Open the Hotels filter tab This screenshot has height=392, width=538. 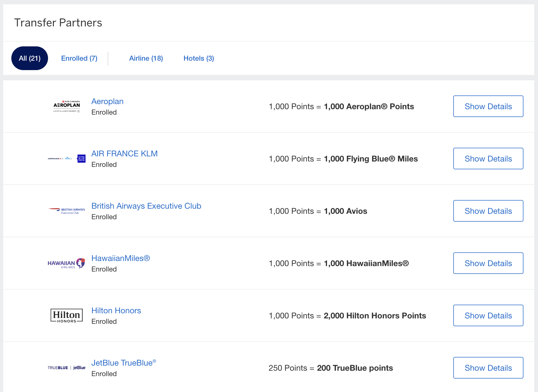[199, 58]
